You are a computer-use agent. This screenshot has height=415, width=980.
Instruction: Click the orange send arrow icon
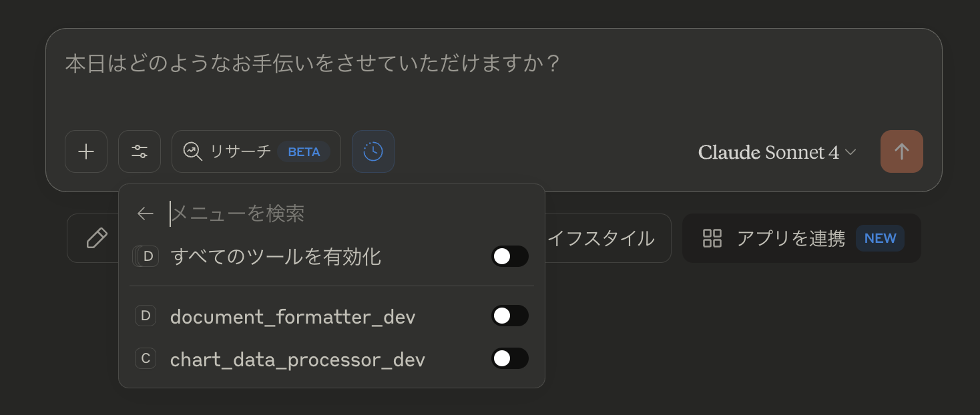coord(901,151)
